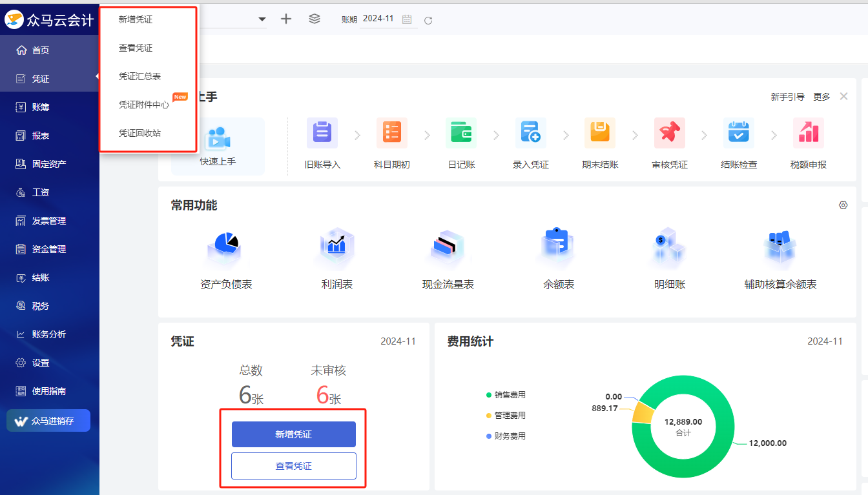Click the 税务 sidebar icon
Image resolution: width=868 pixels, height=495 pixels.
pyautogui.click(x=21, y=306)
